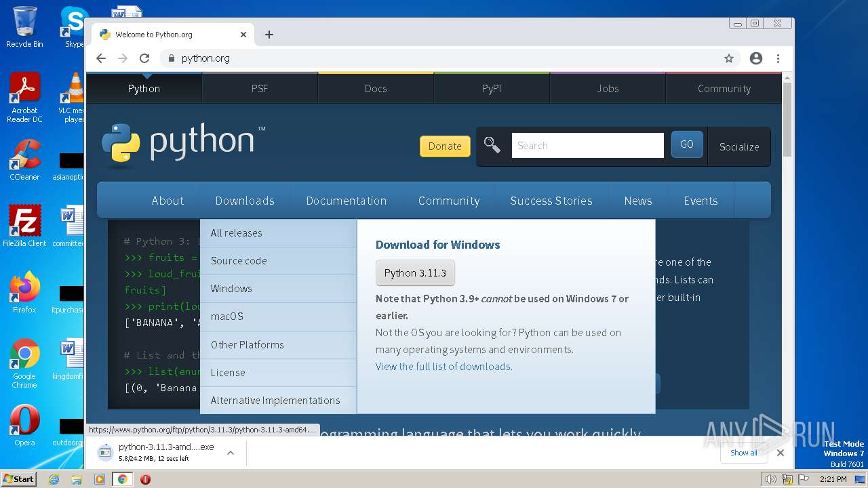Click the browser forward arrow
Screen dimensions: 868x488
(x=123, y=58)
